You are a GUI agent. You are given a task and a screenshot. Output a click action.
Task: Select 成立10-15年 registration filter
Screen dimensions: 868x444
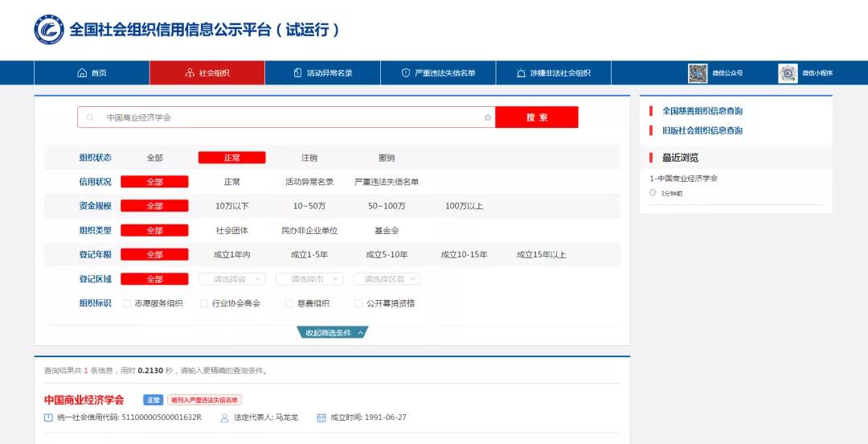click(x=464, y=255)
